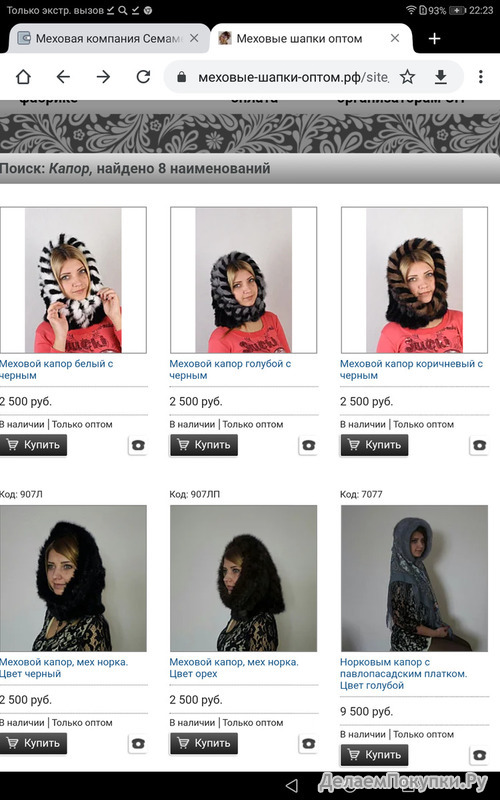Close the Меховые шапки оптом tab
Viewport: 500px width, 800px height.
click(395, 38)
